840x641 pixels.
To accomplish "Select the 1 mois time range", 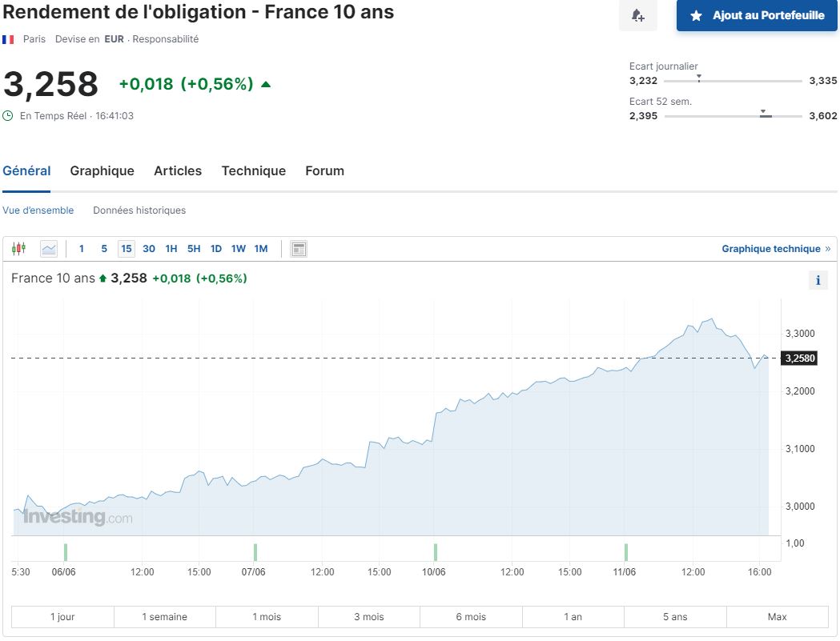I will click(x=267, y=617).
